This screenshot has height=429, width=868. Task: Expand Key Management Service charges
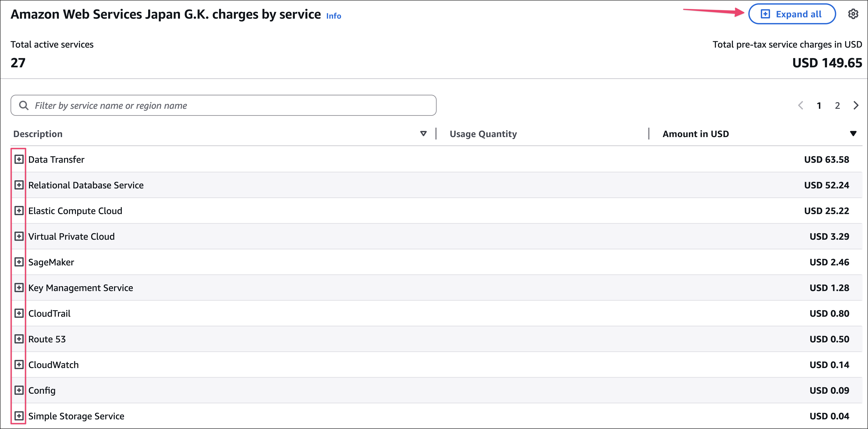pos(19,287)
